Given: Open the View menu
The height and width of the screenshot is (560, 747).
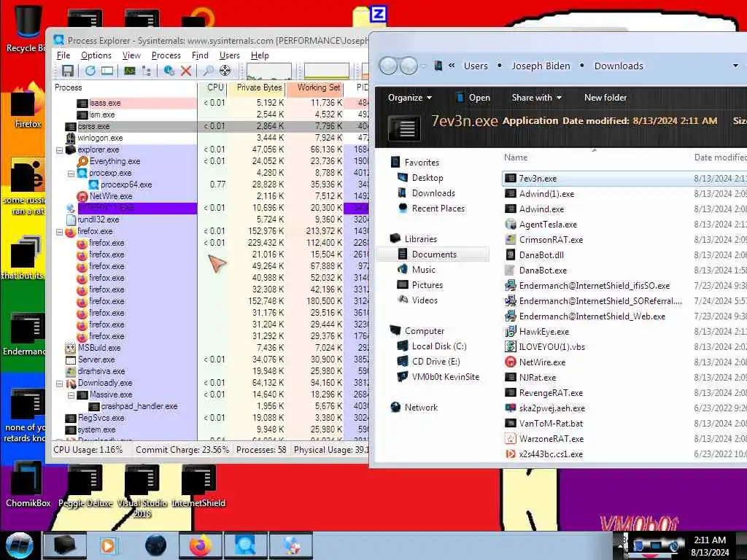Looking at the screenshot, I should coord(131,55).
